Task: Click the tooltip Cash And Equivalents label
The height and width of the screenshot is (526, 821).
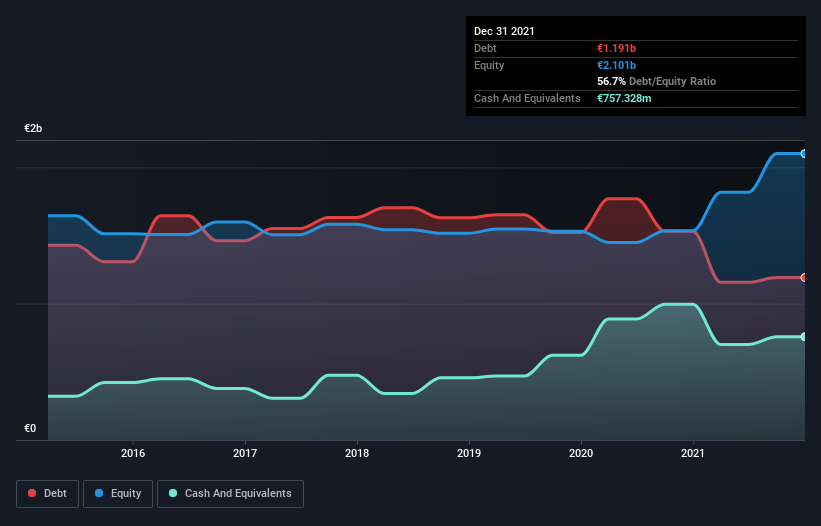Action: (x=527, y=98)
